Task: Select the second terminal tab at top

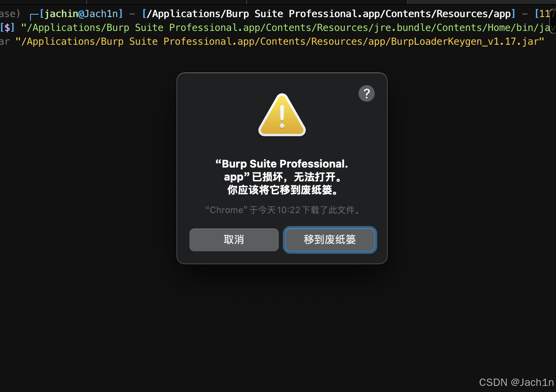Action: [x=167, y=2]
